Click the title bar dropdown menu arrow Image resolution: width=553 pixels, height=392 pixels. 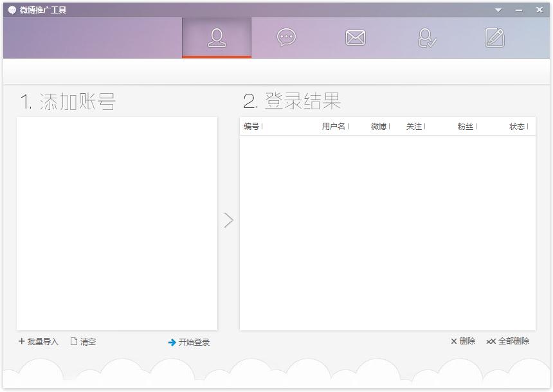498,10
